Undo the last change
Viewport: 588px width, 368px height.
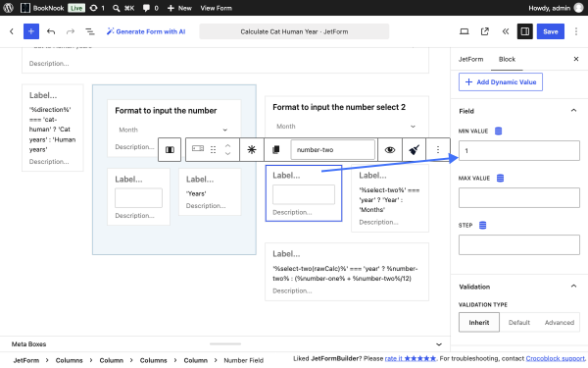point(51,31)
